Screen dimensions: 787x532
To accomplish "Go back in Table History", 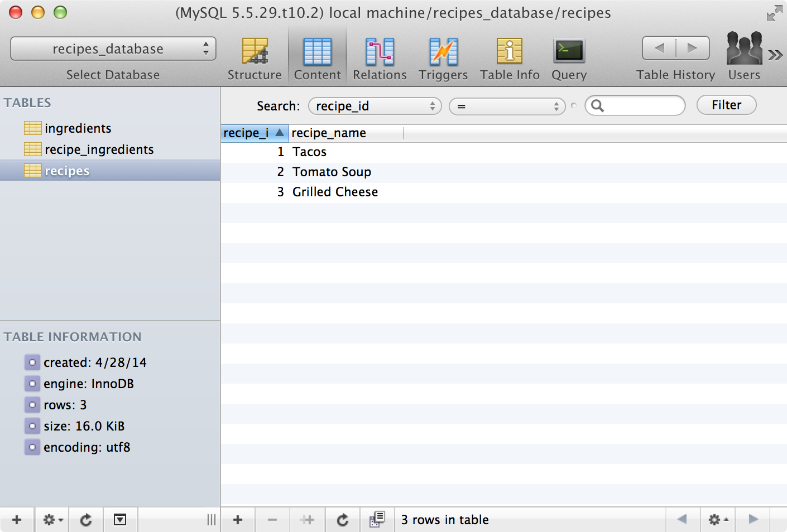I will (659, 48).
